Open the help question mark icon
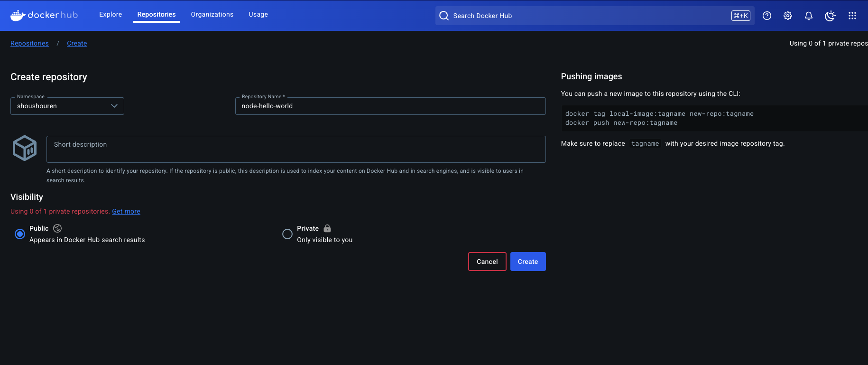 tap(767, 16)
